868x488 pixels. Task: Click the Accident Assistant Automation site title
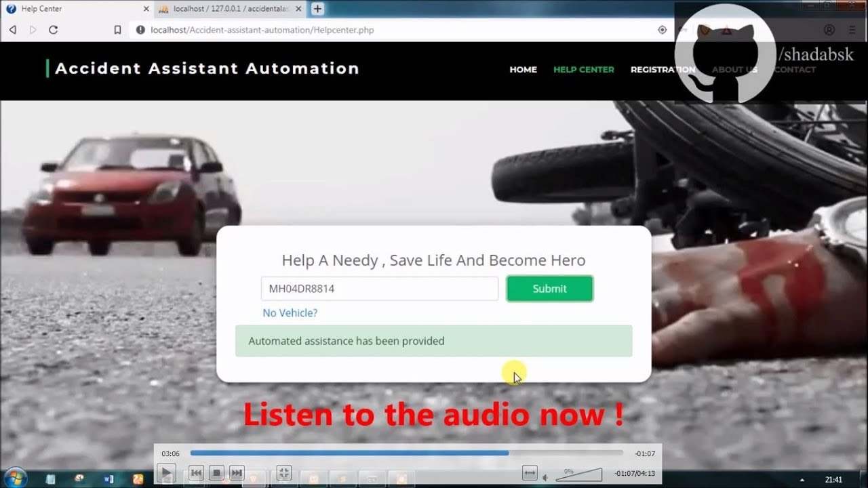pyautogui.click(x=207, y=68)
